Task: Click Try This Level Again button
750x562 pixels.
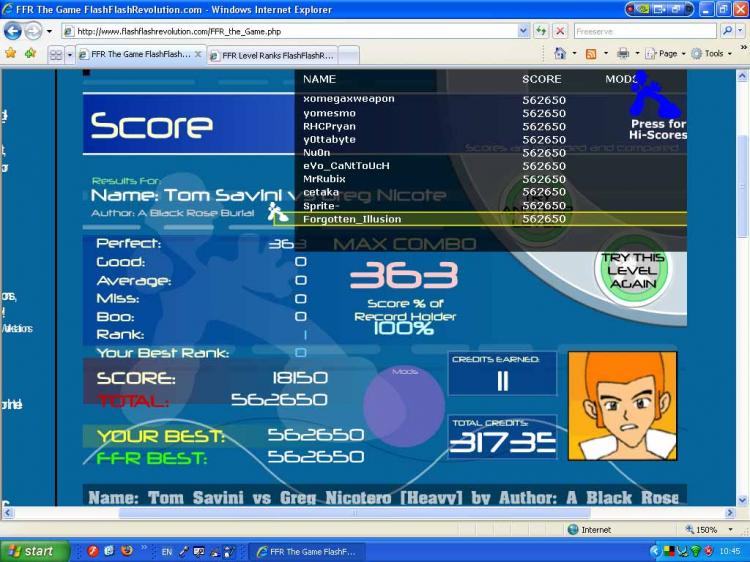Action: click(x=632, y=271)
